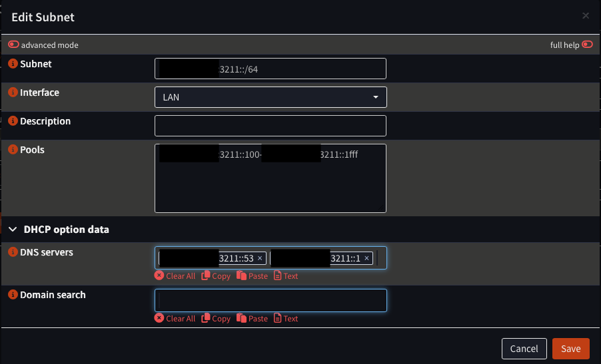Toggle advanced mode switch
Viewport: 601px width, 364px height.
point(14,45)
